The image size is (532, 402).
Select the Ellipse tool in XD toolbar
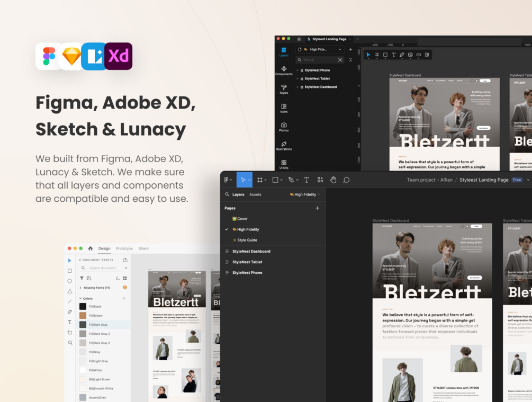tap(69, 281)
